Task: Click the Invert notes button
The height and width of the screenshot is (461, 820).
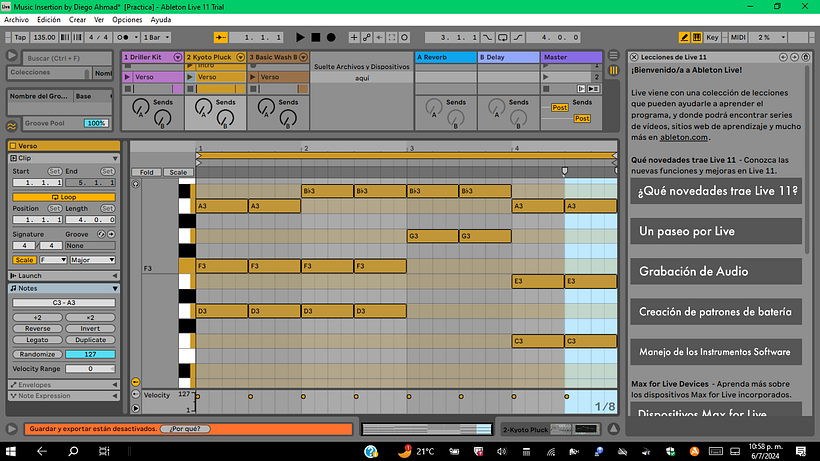Action: pos(90,329)
